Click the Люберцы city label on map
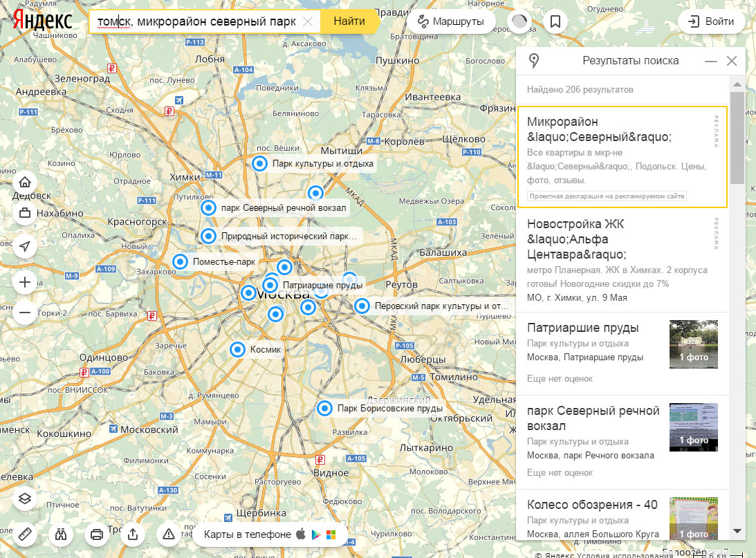756x558 pixels. 423,360
